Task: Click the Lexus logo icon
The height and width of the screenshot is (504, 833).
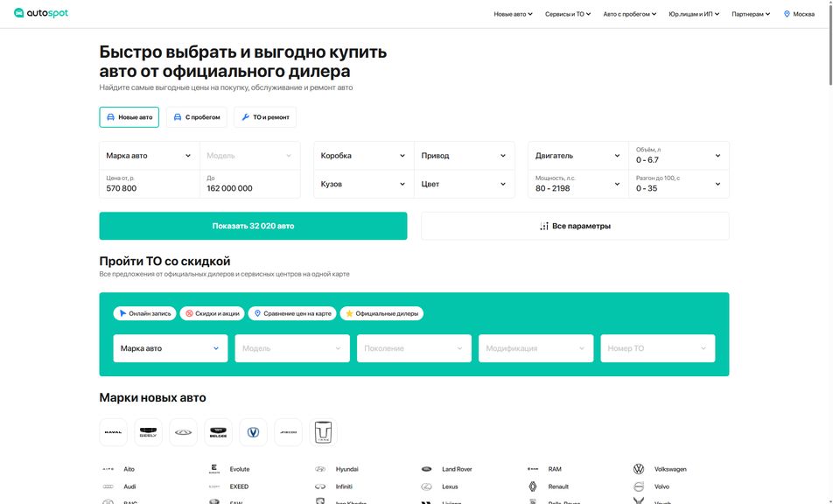Action: [x=427, y=486]
